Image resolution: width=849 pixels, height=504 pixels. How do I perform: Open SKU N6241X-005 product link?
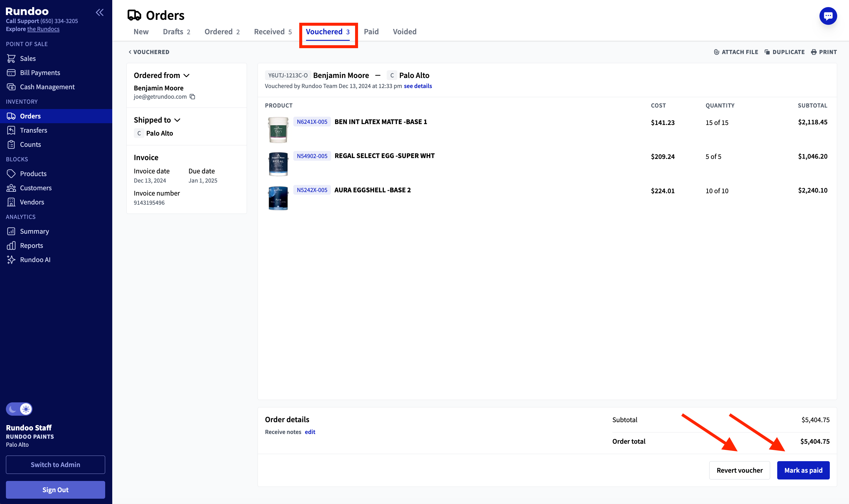[x=312, y=122]
